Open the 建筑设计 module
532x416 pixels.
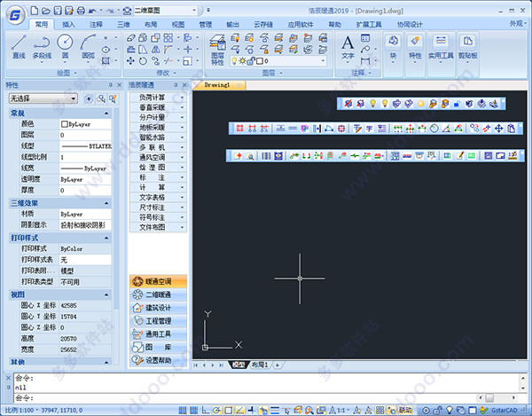pos(158,308)
